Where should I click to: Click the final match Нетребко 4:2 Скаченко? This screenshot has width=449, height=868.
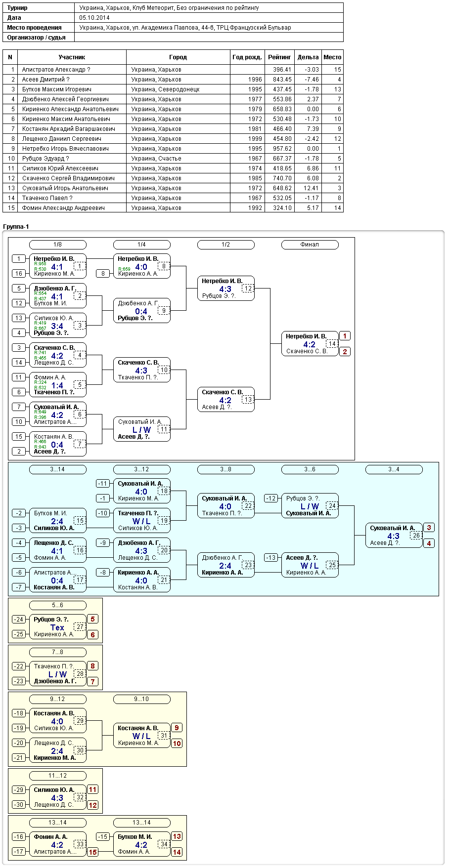pyautogui.click(x=310, y=344)
